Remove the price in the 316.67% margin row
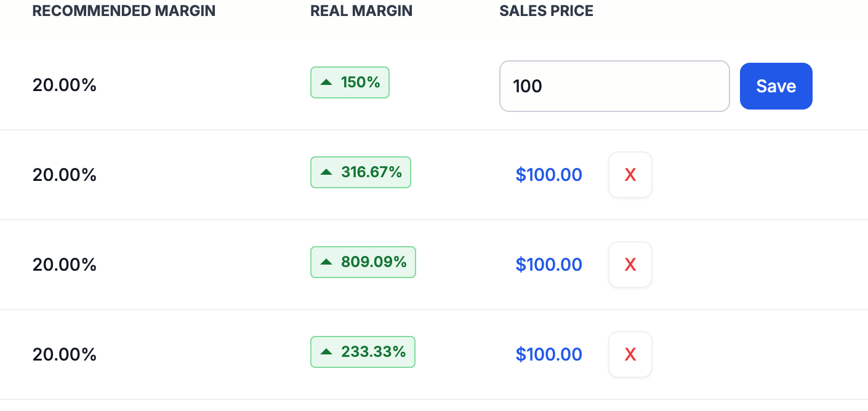This screenshot has height=411, width=868. pyautogui.click(x=630, y=175)
